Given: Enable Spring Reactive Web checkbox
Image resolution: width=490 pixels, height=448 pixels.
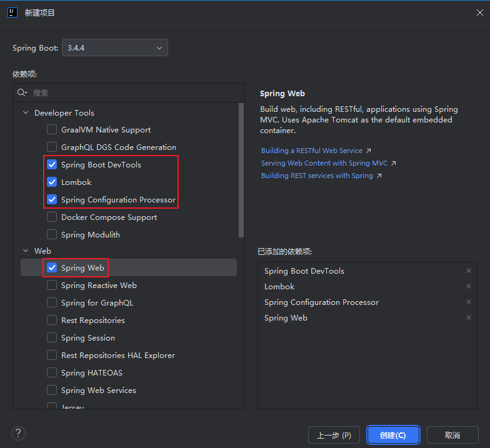Looking at the screenshot, I should tap(52, 285).
